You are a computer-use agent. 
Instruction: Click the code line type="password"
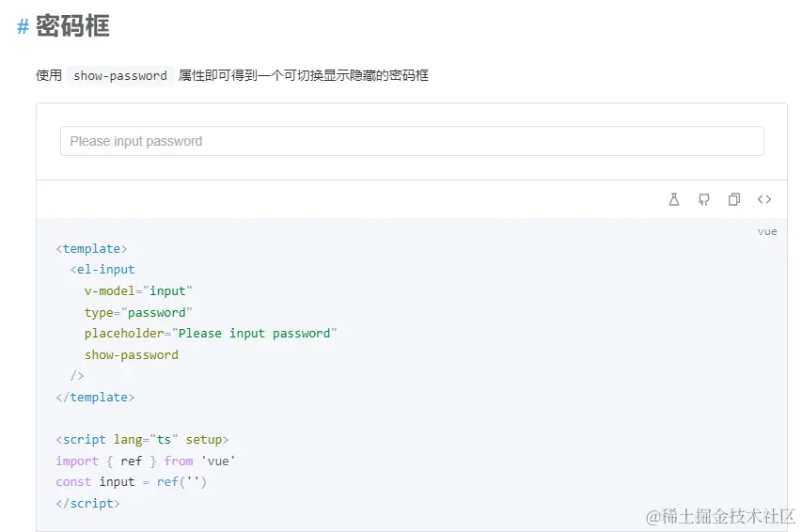tap(138, 313)
